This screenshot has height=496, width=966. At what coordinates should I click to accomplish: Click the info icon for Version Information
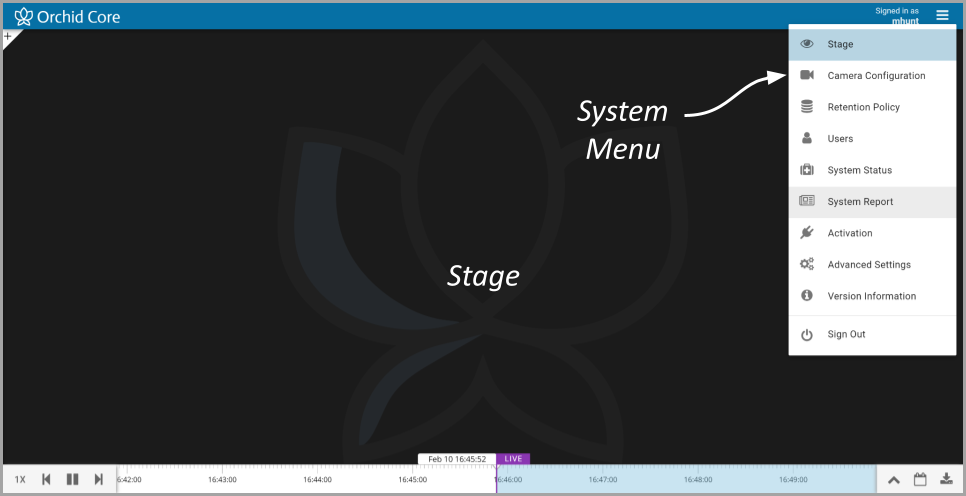coord(806,296)
